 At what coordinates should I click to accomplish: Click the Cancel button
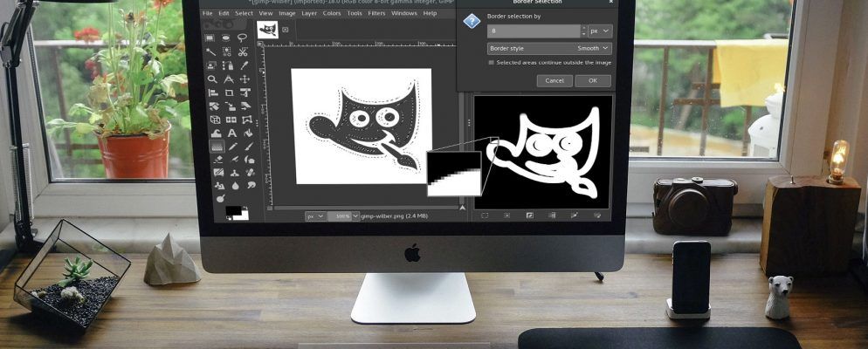[555, 81]
